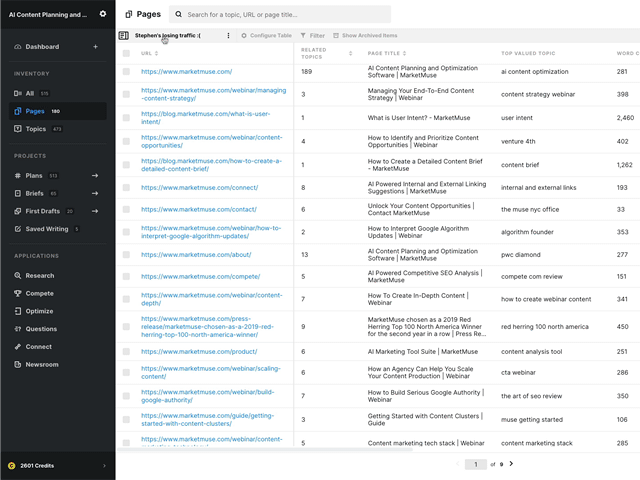Click 'the muse nyc office' topic cell
640x480 pixels.
click(x=530, y=209)
